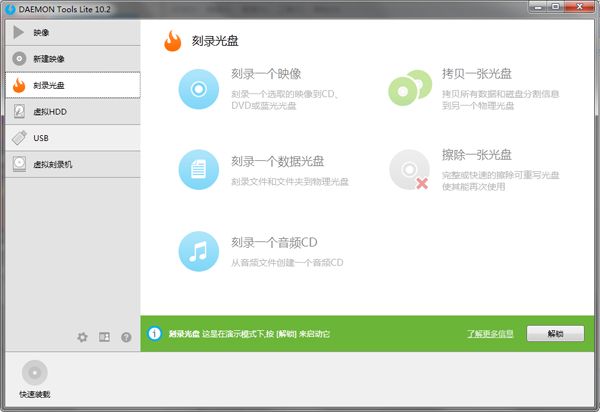Screen dimensions: 600x412
Task: Click the blue disc icon for 刻录一个映像
Action: 199,89
